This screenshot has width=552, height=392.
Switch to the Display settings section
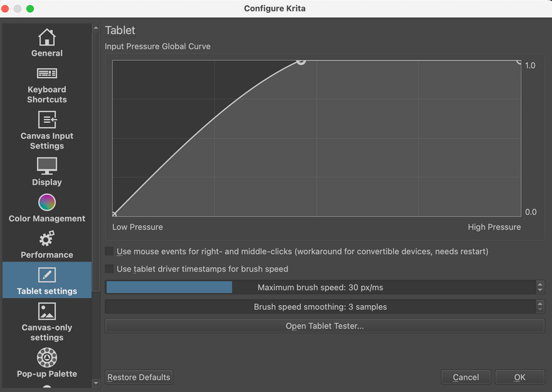coord(46,172)
